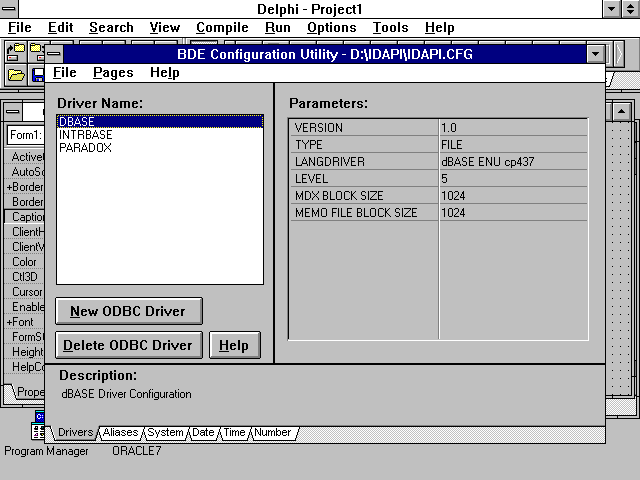
Task: Click the blue Save disk icon in Delphi's toolbar
Action: [38, 75]
